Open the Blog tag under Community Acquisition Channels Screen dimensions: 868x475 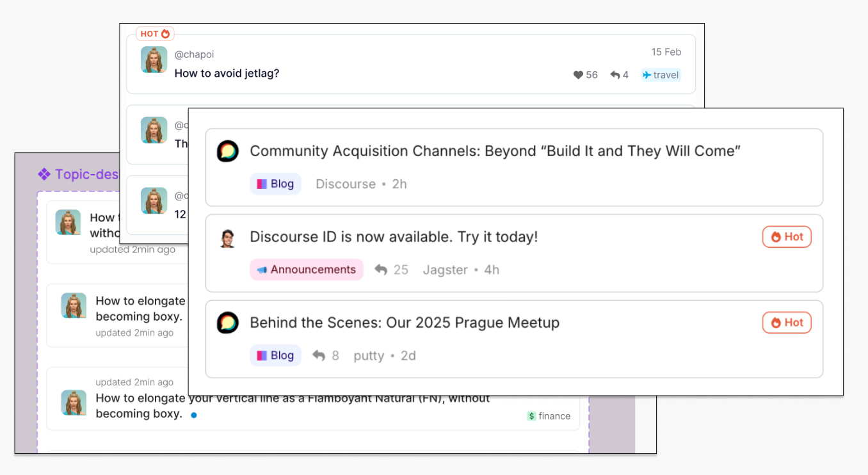(x=275, y=184)
